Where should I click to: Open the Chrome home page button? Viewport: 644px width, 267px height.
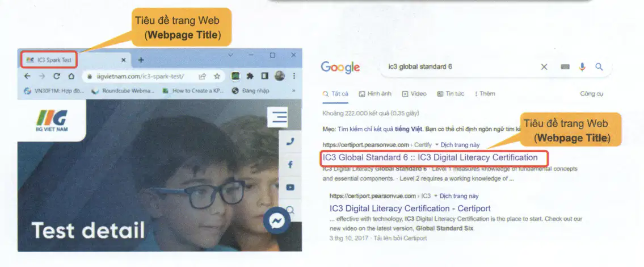click(71, 76)
